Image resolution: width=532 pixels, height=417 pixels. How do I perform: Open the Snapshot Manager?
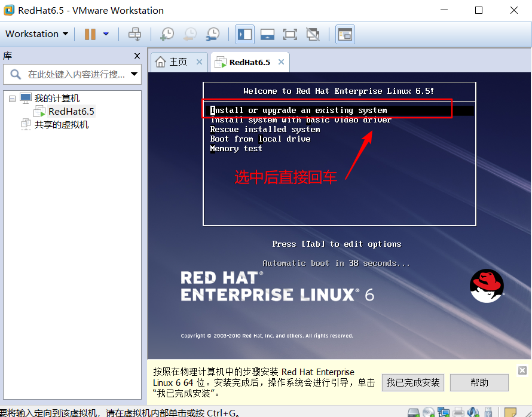pos(213,34)
